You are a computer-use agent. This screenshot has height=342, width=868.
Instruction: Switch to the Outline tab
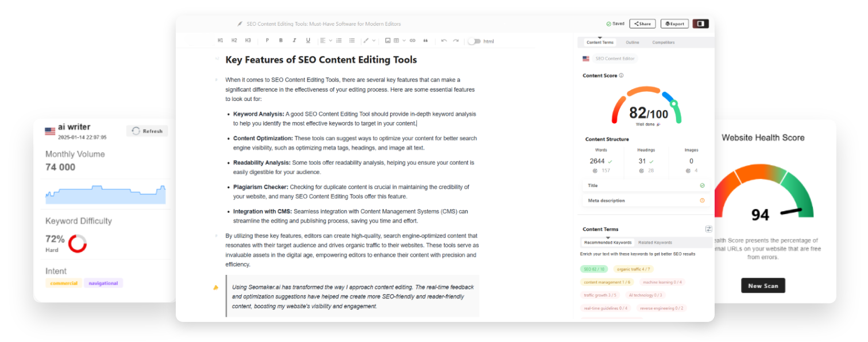click(633, 42)
